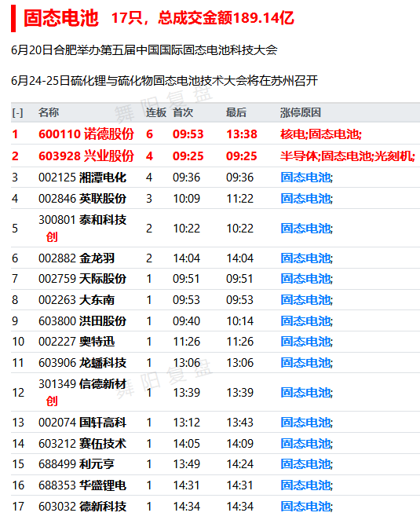
Task: Click the 创 badge under 信德新材
Action: 52,401
